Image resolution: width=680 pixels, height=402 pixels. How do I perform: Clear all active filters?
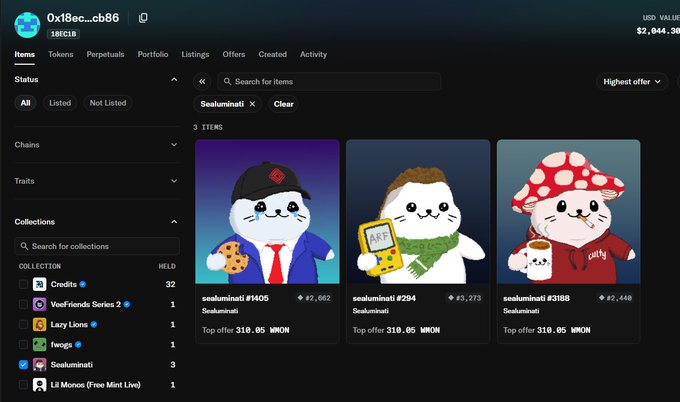click(x=284, y=104)
